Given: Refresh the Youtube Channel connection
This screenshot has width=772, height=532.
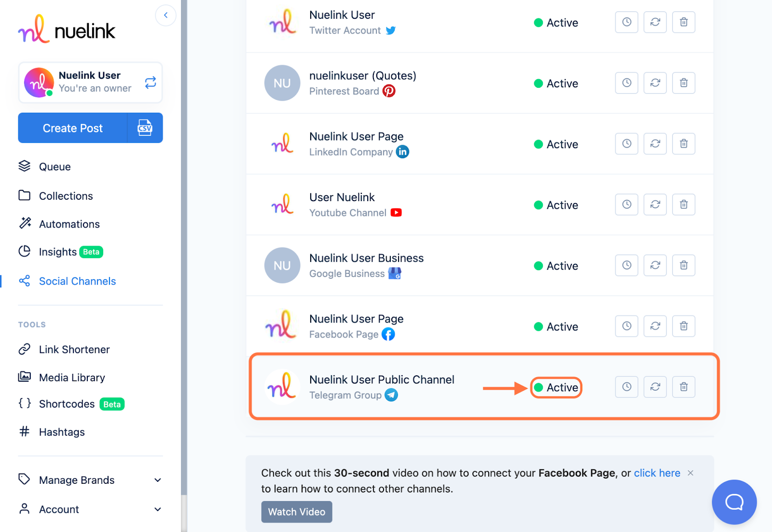Looking at the screenshot, I should [x=655, y=205].
